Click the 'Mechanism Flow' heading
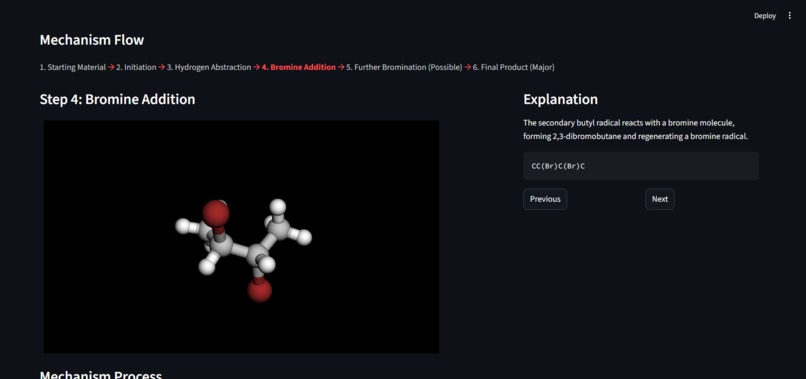This screenshot has width=806, height=379. [x=92, y=40]
